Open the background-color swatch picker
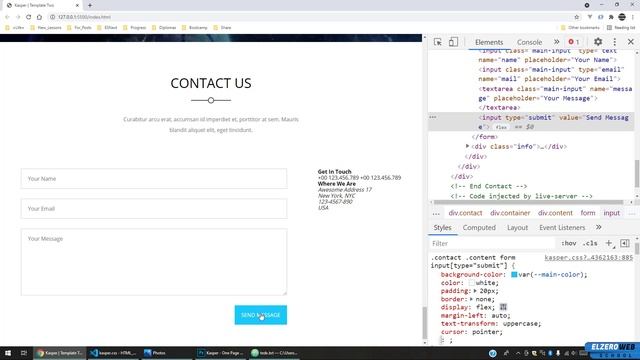The height and width of the screenshot is (360, 640). (x=514, y=275)
